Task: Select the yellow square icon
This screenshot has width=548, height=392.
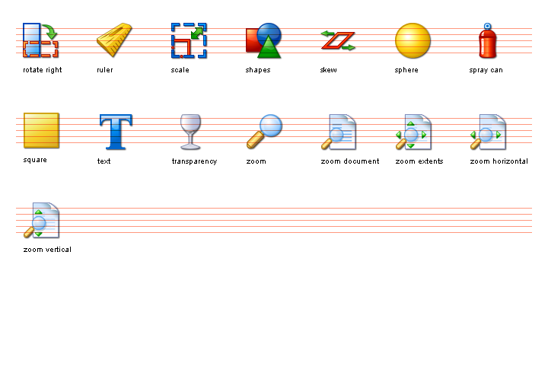Action: [41, 131]
